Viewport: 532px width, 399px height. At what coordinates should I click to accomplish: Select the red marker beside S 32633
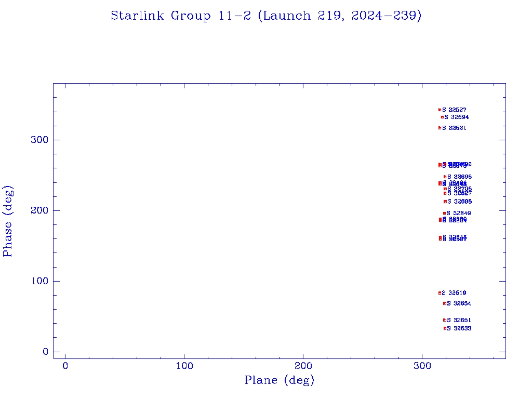point(445,328)
